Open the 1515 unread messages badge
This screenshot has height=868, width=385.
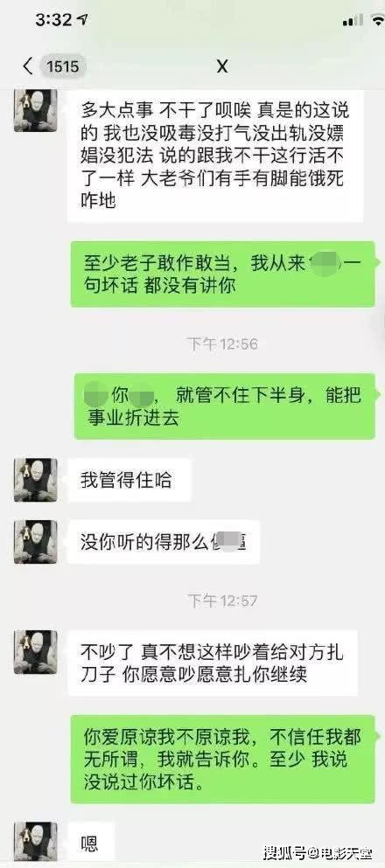coord(62,67)
